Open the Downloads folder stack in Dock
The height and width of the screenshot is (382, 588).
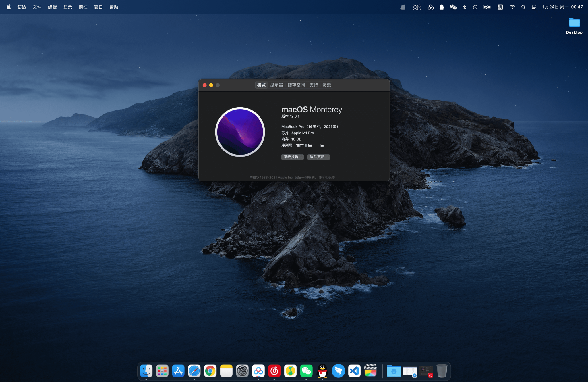click(x=394, y=371)
